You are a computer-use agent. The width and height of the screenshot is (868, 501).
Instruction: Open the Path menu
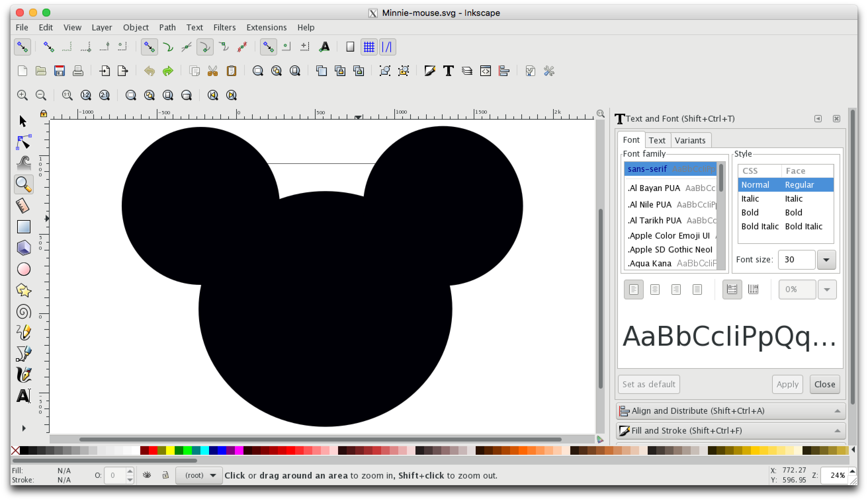tap(167, 27)
